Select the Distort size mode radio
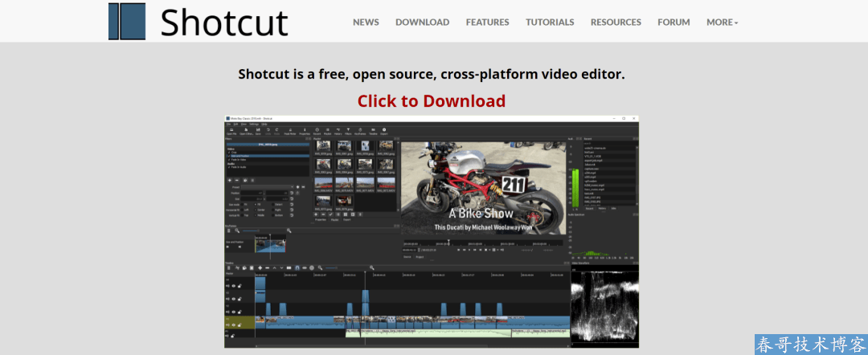 [273, 205]
